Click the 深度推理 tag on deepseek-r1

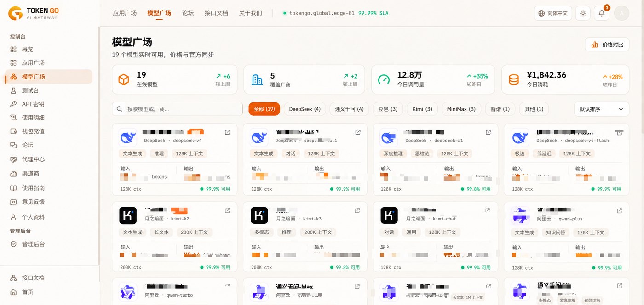tap(393, 153)
